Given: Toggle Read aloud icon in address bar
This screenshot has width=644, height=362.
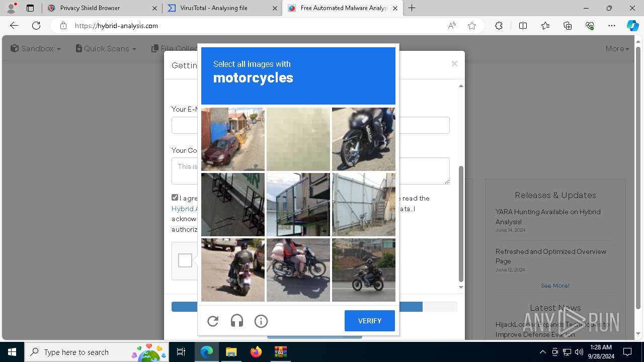Looking at the screenshot, I should 452,26.
